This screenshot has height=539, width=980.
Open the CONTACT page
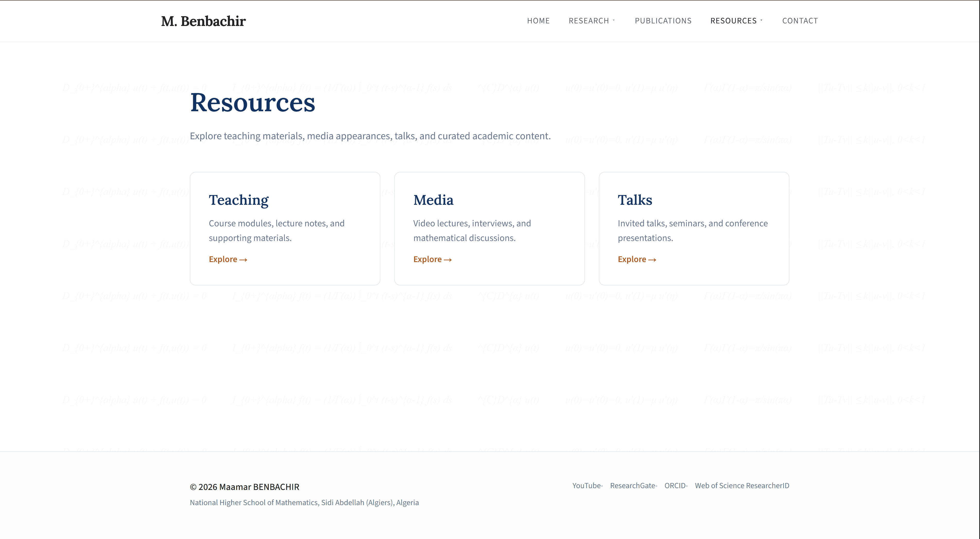pos(800,21)
